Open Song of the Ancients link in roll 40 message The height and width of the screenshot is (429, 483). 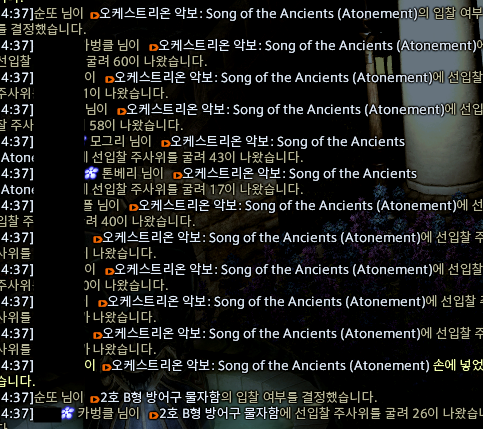[297, 206]
